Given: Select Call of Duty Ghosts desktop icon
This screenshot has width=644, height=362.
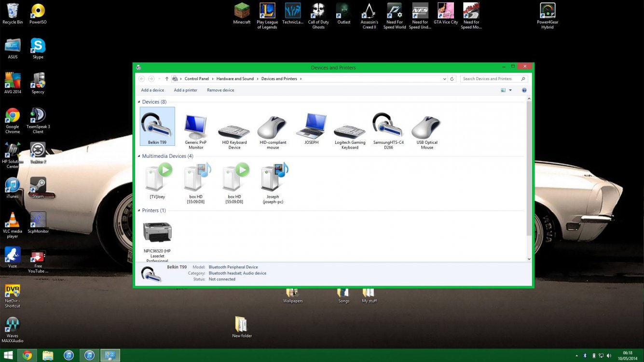Looking at the screenshot, I should [318, 16].
